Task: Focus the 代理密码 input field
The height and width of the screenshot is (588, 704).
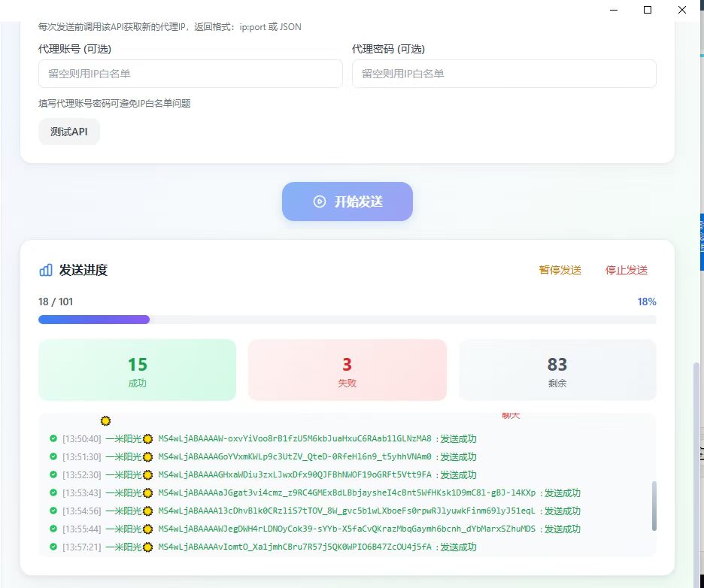Action: [504, 74]
